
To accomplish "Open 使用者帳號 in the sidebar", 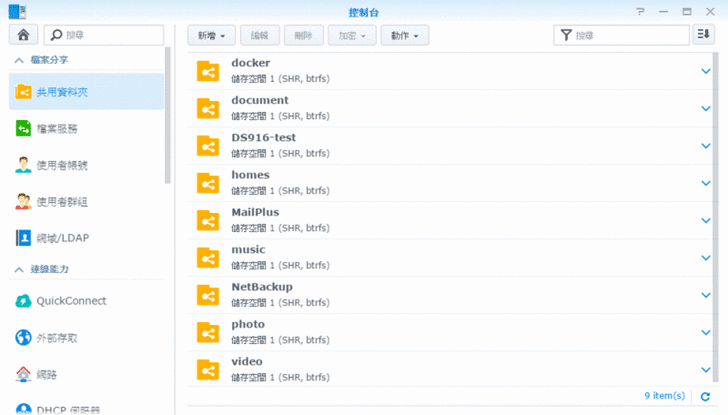I will 86,165.
